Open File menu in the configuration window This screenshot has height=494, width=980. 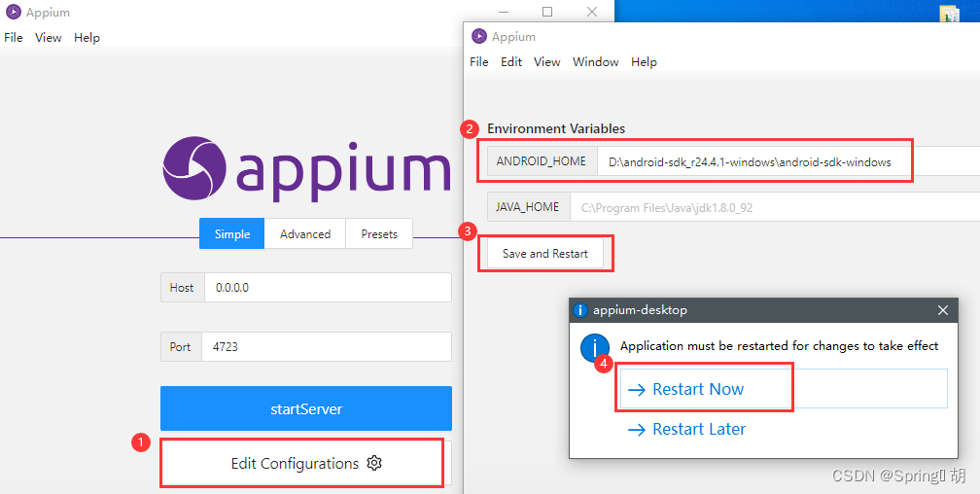point(478,62)
